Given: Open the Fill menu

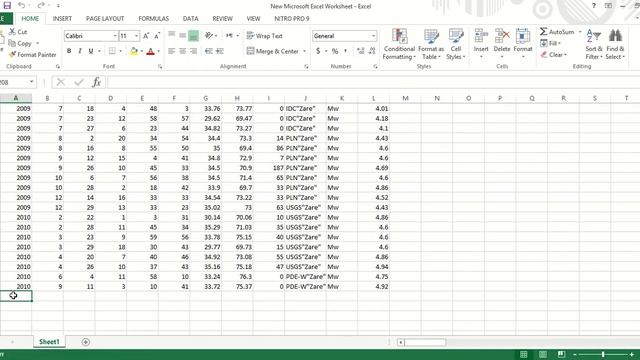Looking at the screenshot, I should (x=550, y=43).
